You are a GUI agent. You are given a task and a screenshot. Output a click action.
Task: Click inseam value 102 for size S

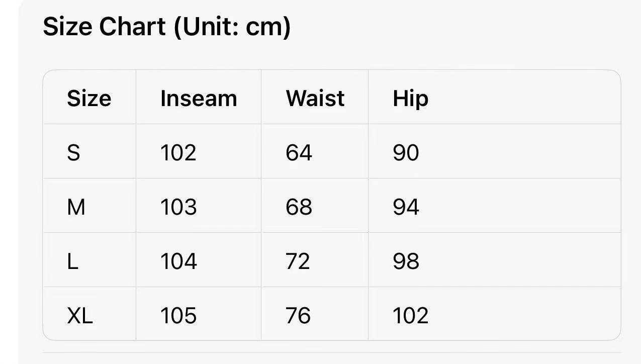[178, 152]
